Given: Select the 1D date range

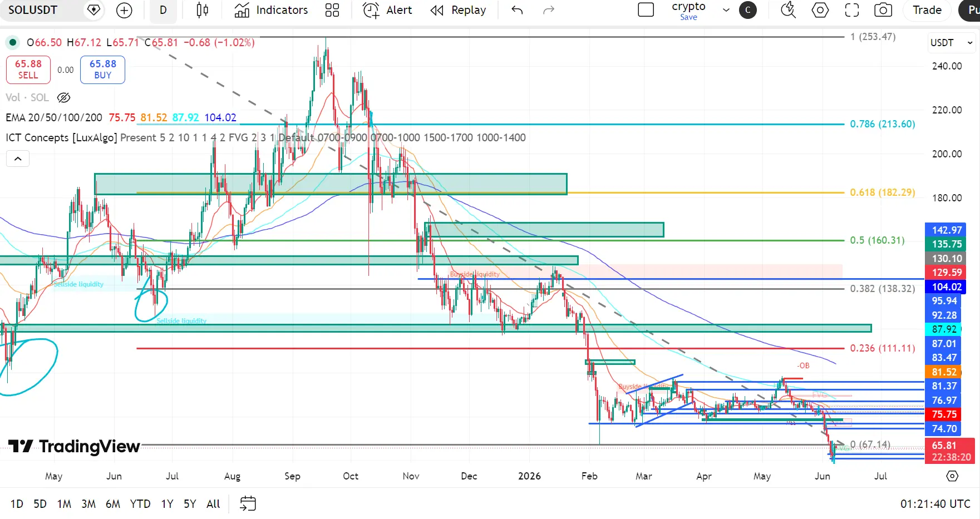Looking at the screenshot, I should click(17, 504).
